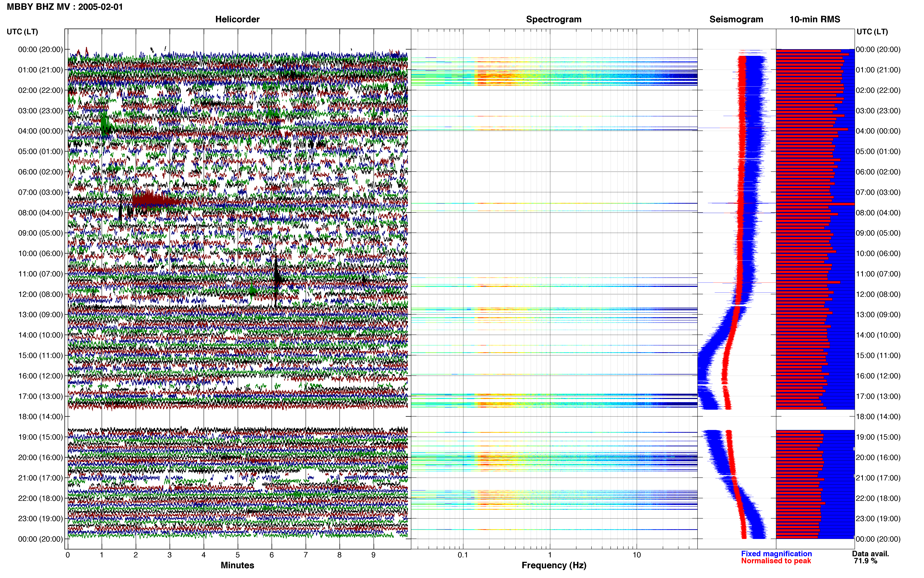
Task: Click left time label '03:00 (23:00)'
Action: click(41, 111)
